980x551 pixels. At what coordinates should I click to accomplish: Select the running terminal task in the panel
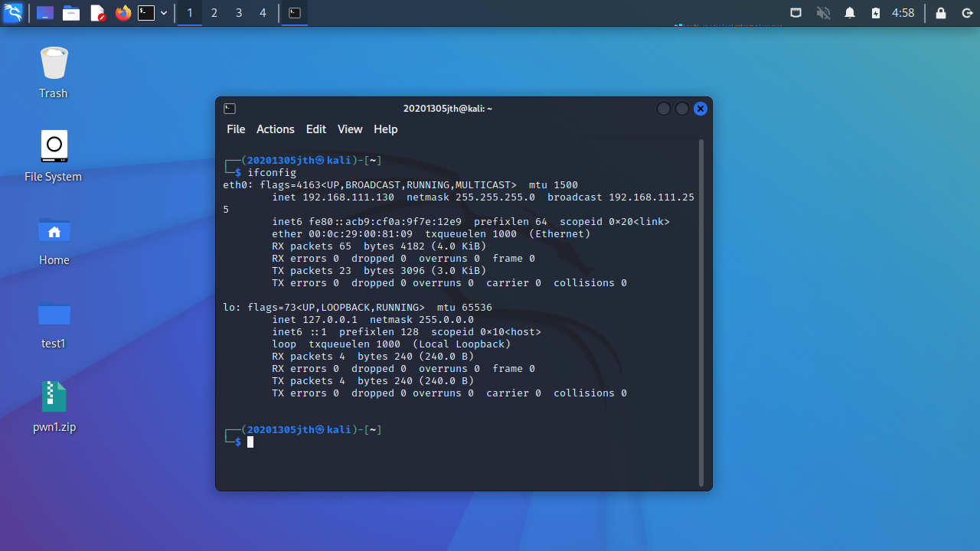295,13
